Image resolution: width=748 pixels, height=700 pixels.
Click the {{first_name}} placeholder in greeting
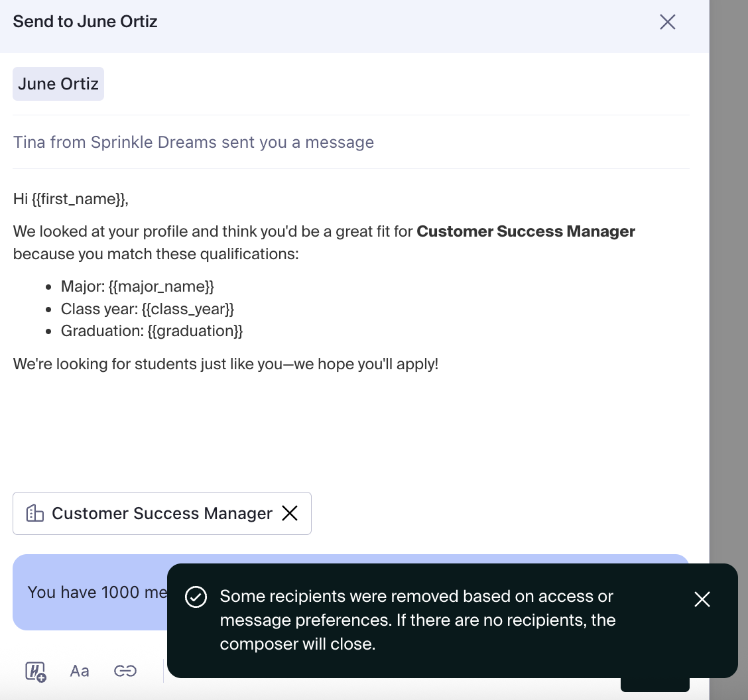pos(78,200)
